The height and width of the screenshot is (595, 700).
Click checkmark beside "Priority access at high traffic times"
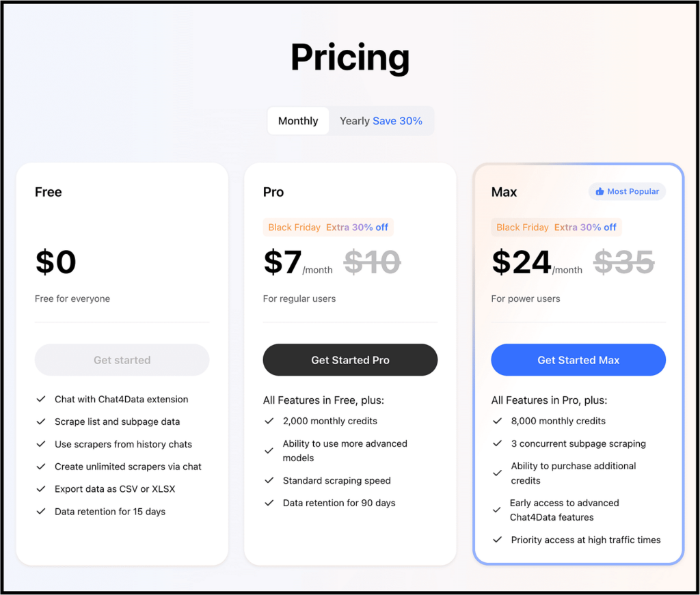[x=496, y=540]
